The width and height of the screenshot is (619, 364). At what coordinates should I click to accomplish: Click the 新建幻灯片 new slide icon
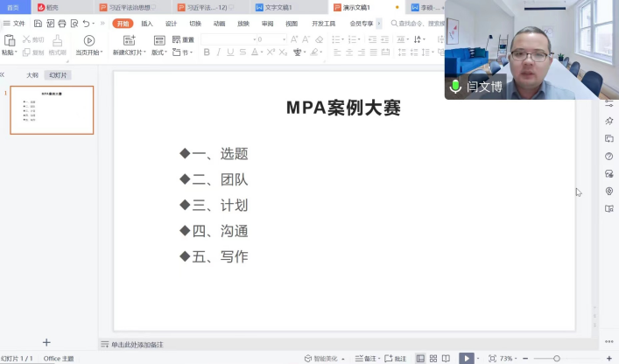click(130, 40)
